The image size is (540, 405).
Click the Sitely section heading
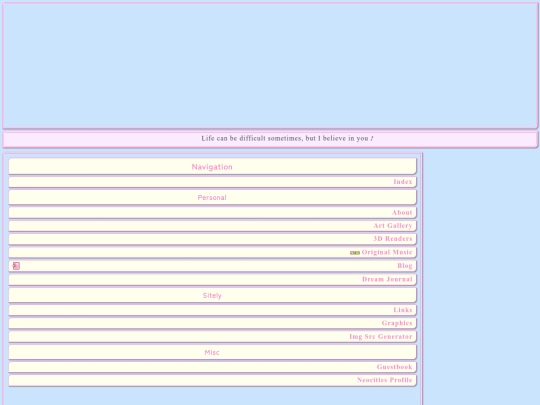(x=212, y=295)
